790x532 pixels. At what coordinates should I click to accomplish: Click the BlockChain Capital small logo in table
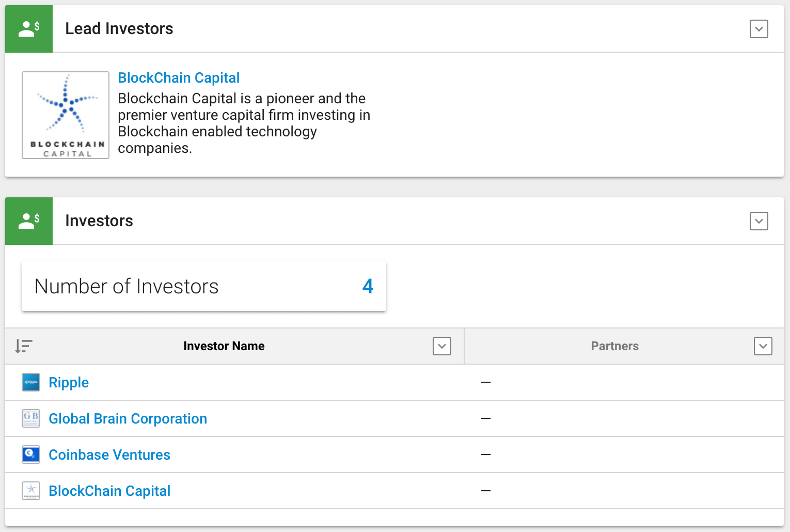coord(31,491)
